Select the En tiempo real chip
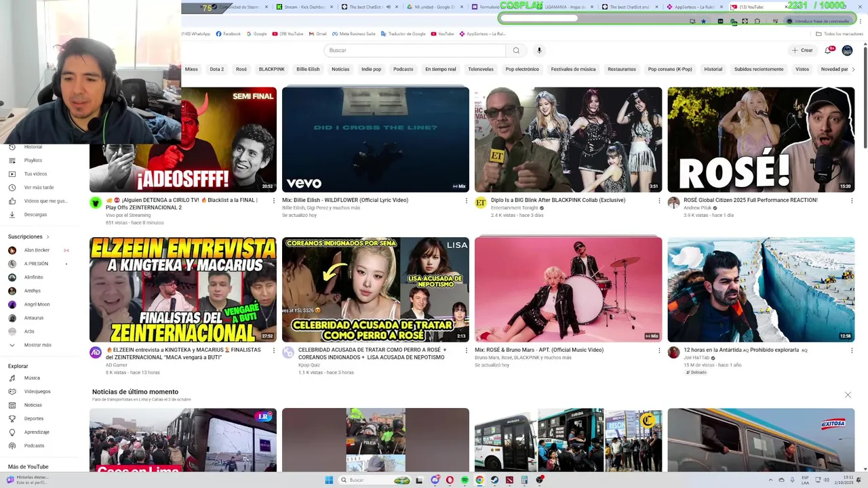Screen dimensions: 868x488 point(440,69)
